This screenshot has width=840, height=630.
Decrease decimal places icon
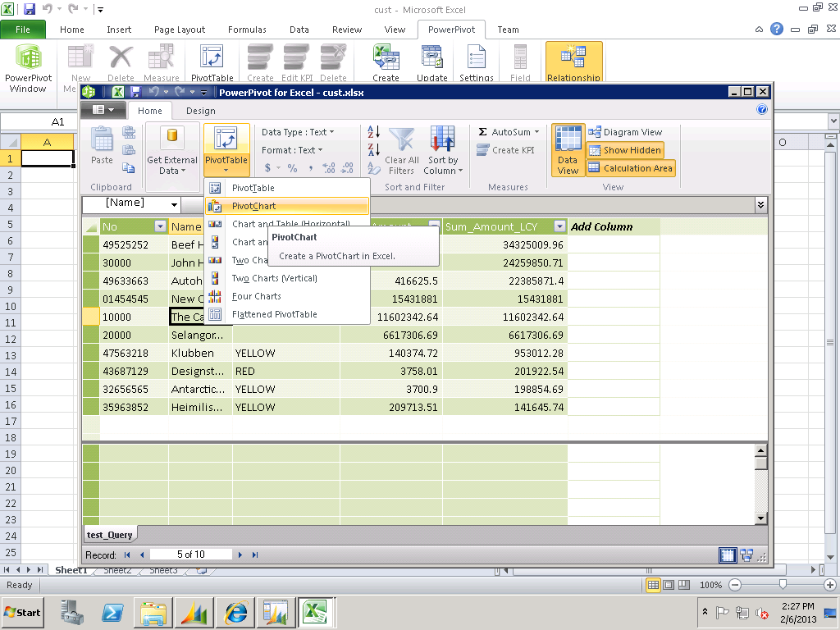point(347,168)
